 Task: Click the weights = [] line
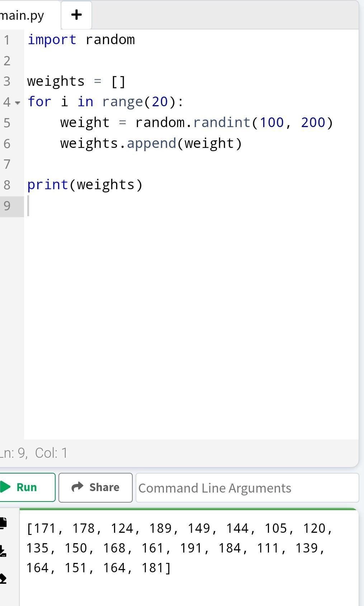tap(76, 81)
